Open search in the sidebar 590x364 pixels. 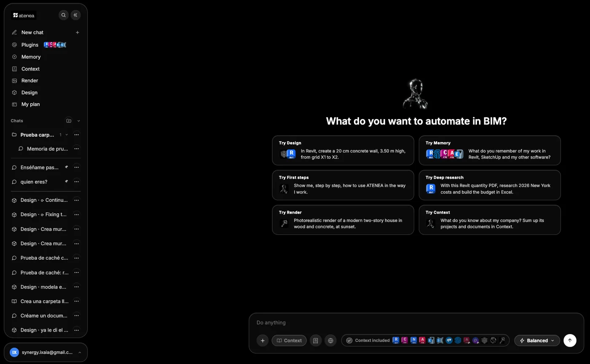point(63,15)
